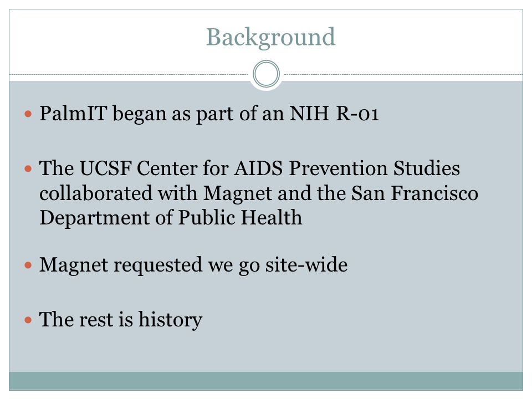Select the NIH text in first bullet
Viewport: 532px width, 399px height.
[x=309, y=113]
